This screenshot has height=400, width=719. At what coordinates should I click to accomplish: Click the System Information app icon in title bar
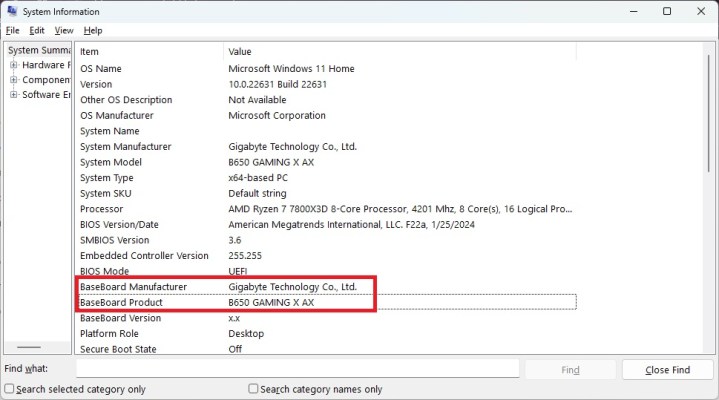pos(11,11)
